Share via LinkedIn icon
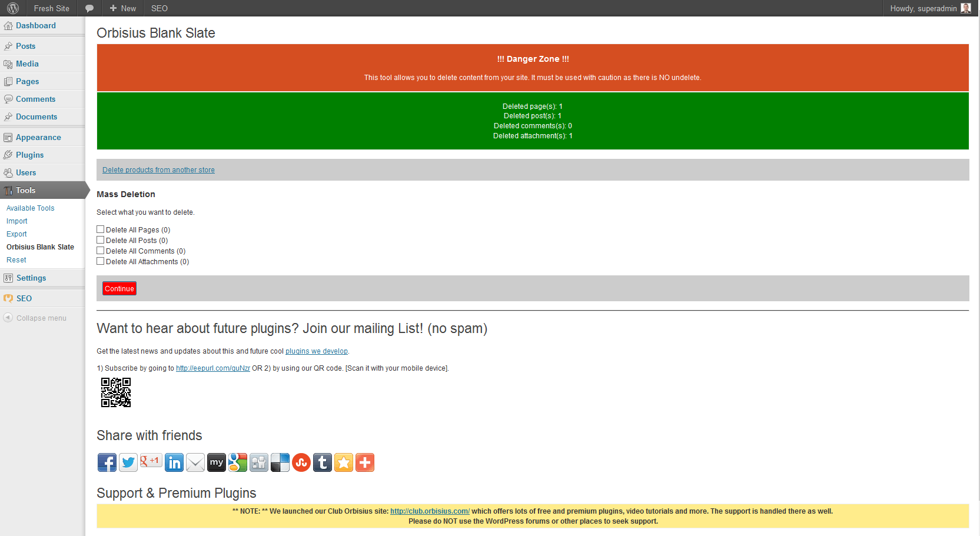The image size is (980, 536). click(174, 462)
